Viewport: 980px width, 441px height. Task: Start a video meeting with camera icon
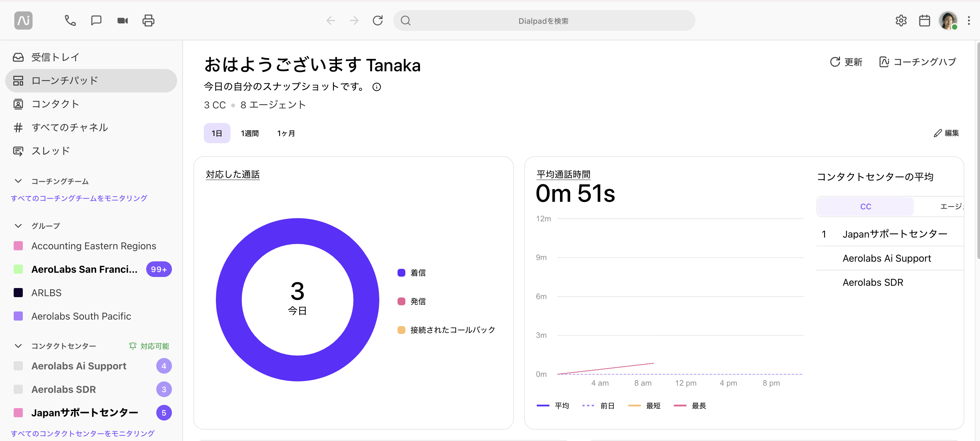[122, 21]
